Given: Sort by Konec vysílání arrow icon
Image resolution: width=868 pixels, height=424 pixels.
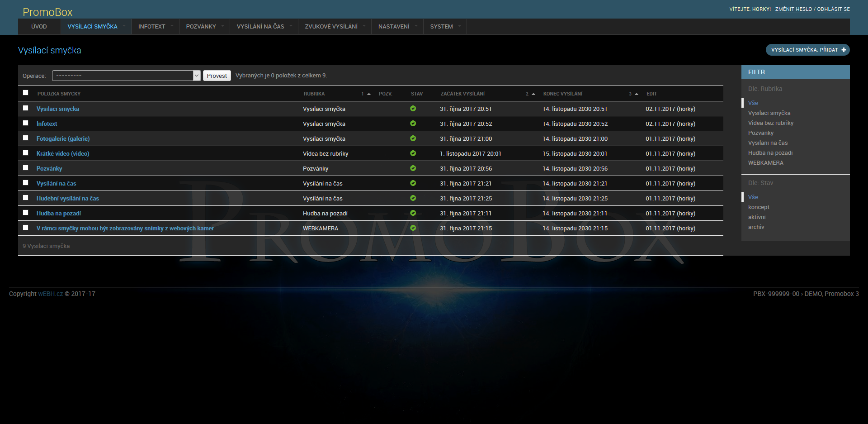Looking at the screenshot, I should tap(637, 94).
